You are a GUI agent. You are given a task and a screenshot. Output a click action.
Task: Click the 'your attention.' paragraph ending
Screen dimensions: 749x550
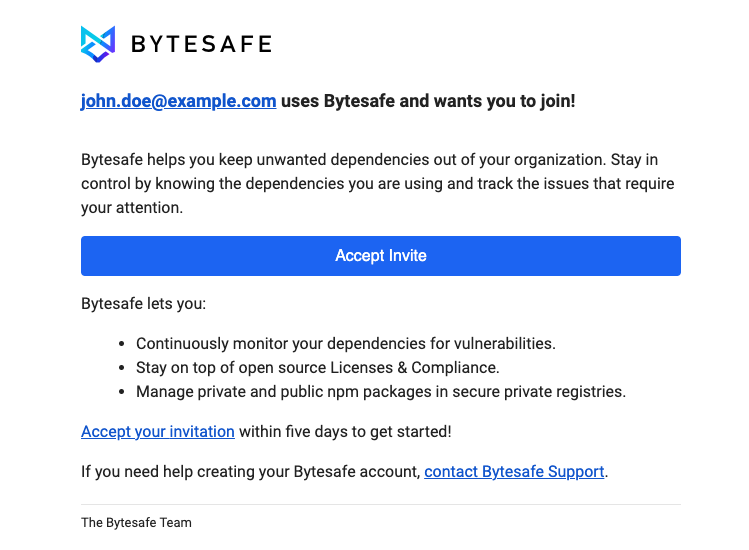tap(132, 208)
